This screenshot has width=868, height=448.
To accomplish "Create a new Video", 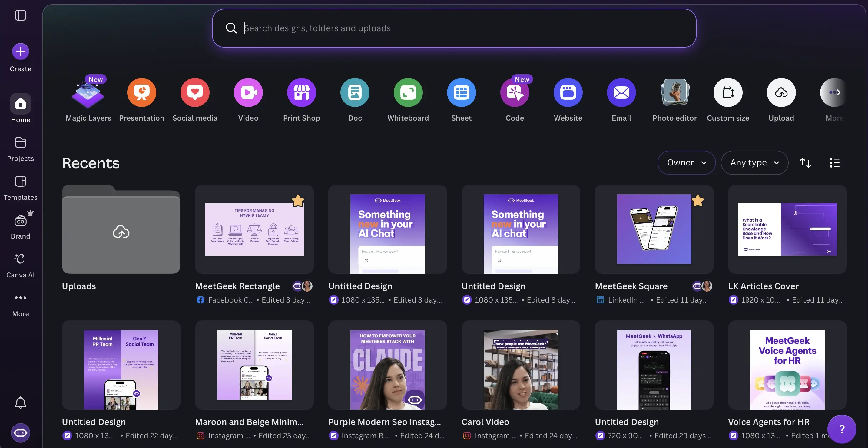I will [248, 99].
